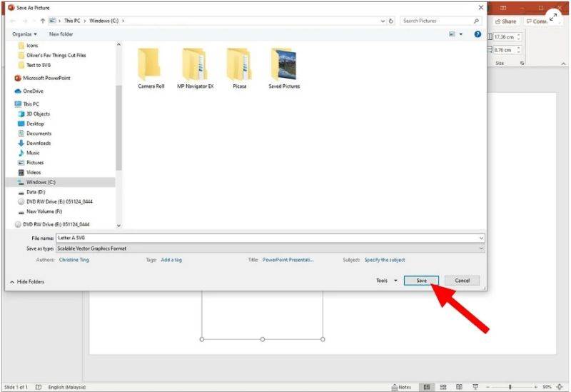Viewport: 571px width, 392px height.
Task: Click Fit slide to window icon
Action: tap(560, 387)
